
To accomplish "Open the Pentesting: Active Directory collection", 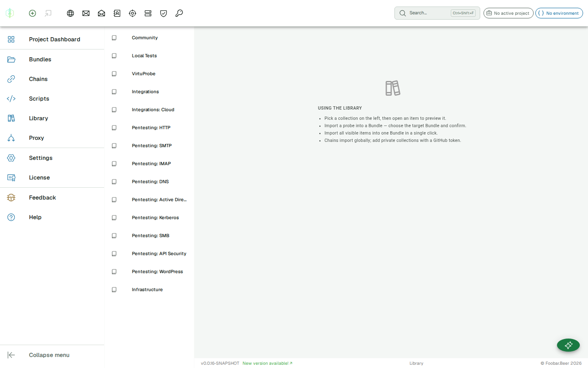I will pyautogui.click(x=149, y=200).
